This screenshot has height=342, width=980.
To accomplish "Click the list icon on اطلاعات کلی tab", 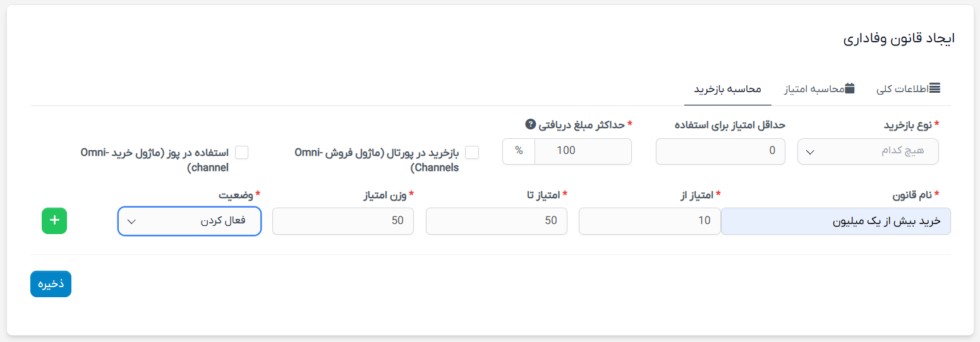I will coord(935,88).
